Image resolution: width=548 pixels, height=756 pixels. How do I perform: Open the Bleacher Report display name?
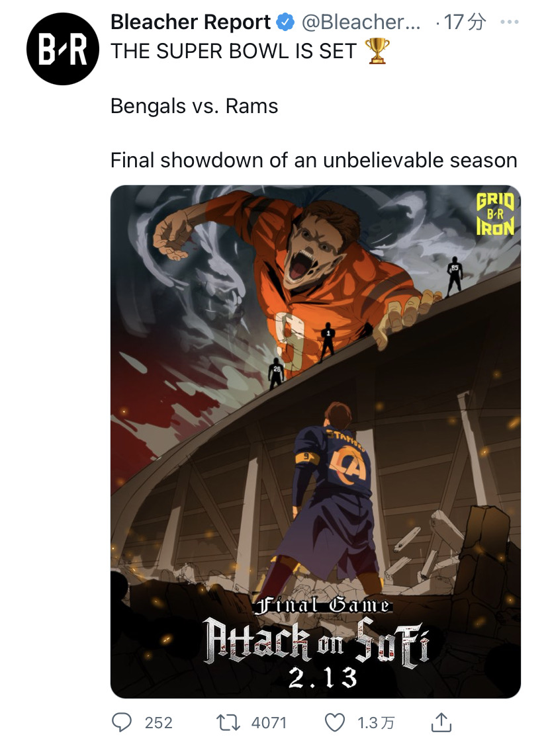click(191, 22)
